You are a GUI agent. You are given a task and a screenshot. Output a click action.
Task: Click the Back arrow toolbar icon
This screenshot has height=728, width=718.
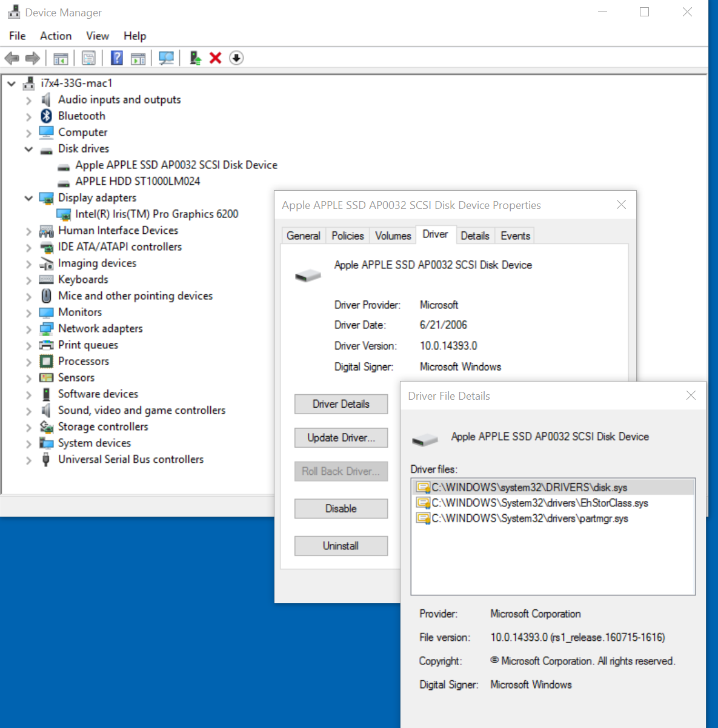point(12,58)
